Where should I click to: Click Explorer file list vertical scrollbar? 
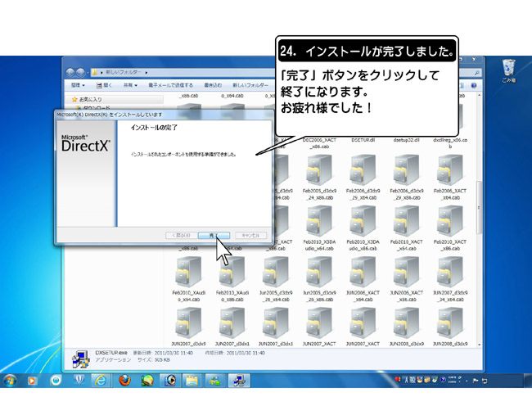tap(479, 208)
